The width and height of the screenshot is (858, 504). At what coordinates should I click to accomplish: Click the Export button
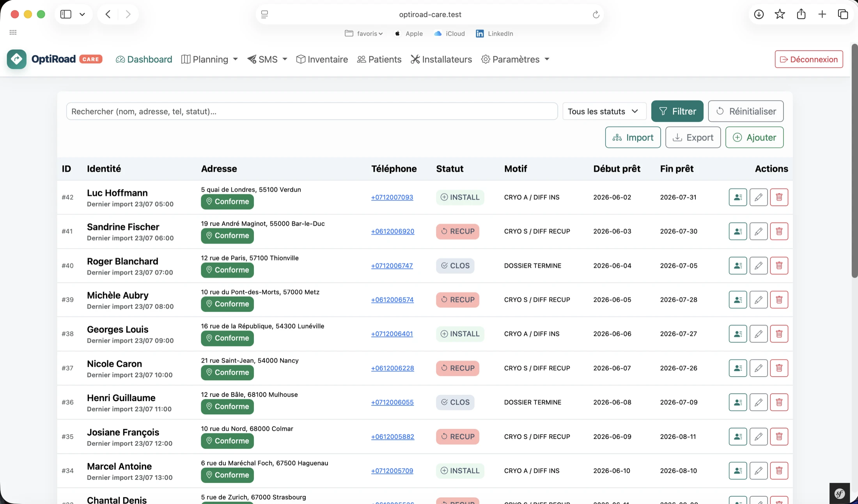693,137
